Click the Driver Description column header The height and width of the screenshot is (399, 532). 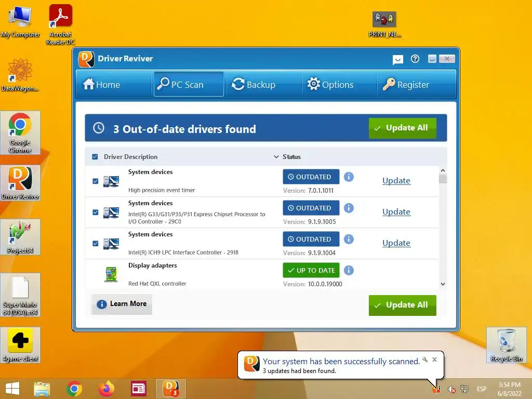coord(130,157)
